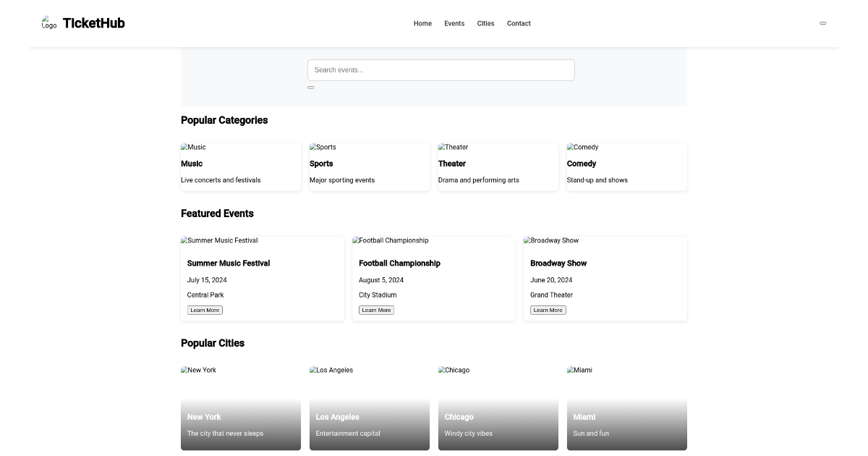Open the Los Angeles city card title

338,417
